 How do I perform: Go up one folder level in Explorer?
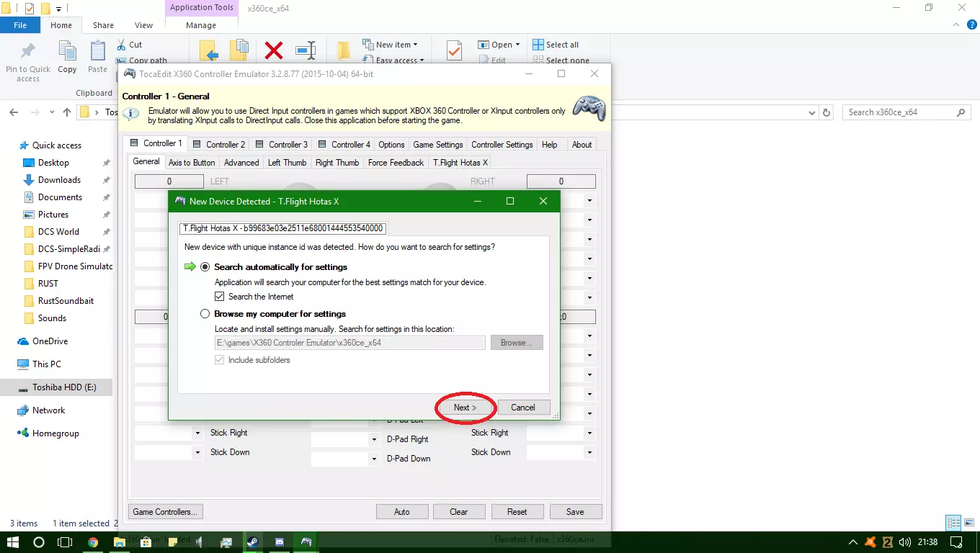[67, 112]
